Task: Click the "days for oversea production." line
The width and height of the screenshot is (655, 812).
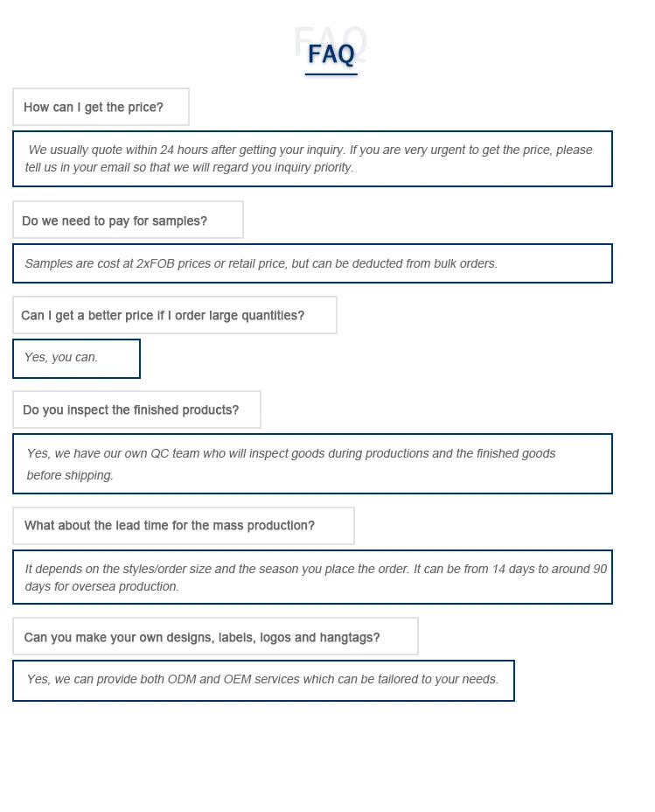Action: [x=101, y=586]
